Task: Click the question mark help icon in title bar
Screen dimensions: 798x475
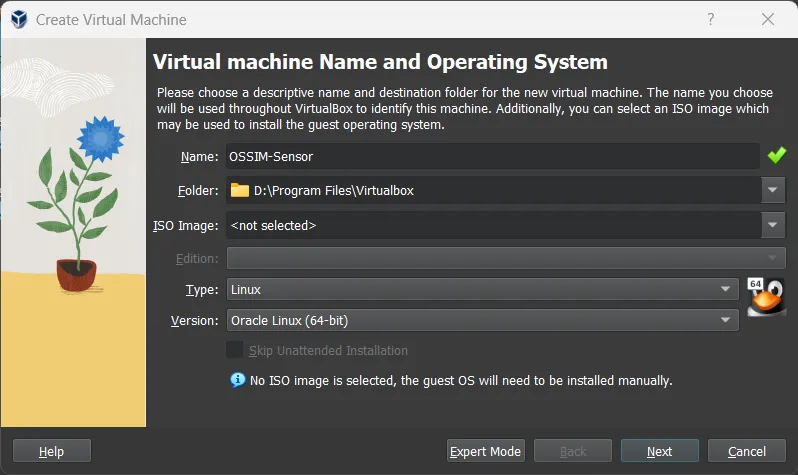Action: pos(711,19)
